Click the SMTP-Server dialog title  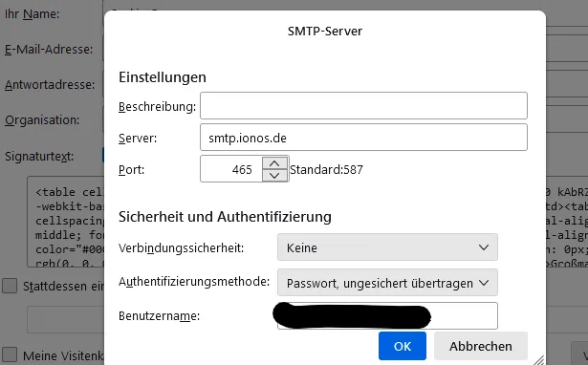click(325, 32)
